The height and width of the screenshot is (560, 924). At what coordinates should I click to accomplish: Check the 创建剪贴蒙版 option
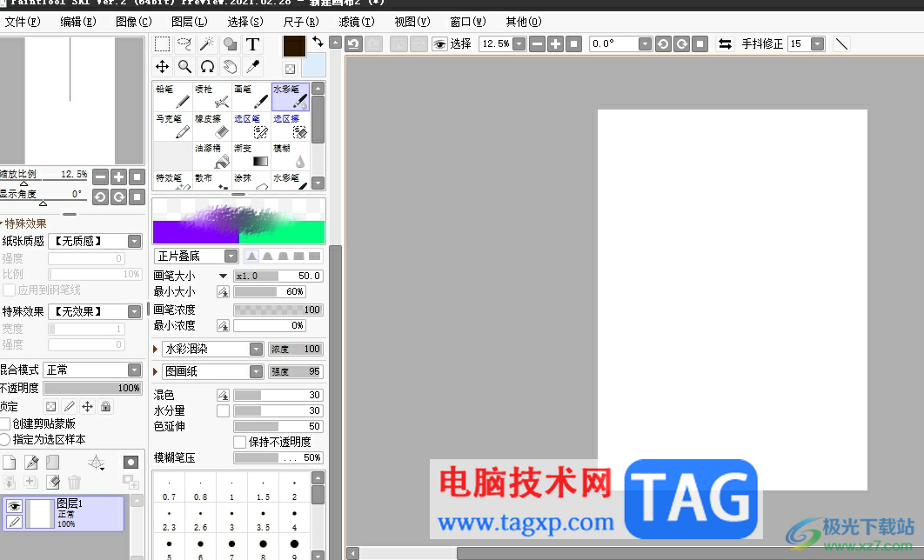click(x=5, y=423)
